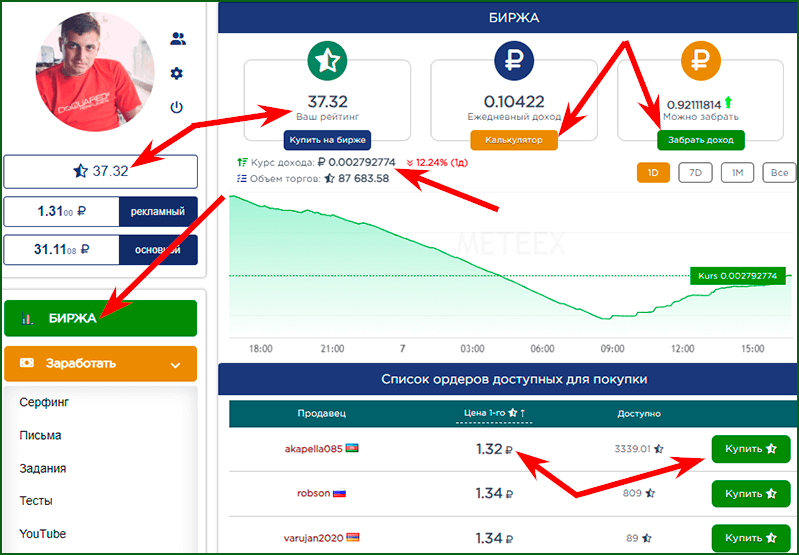Open the referrals people icon
The width and height of the screenshot is (799, 555).
coord(178,39)
